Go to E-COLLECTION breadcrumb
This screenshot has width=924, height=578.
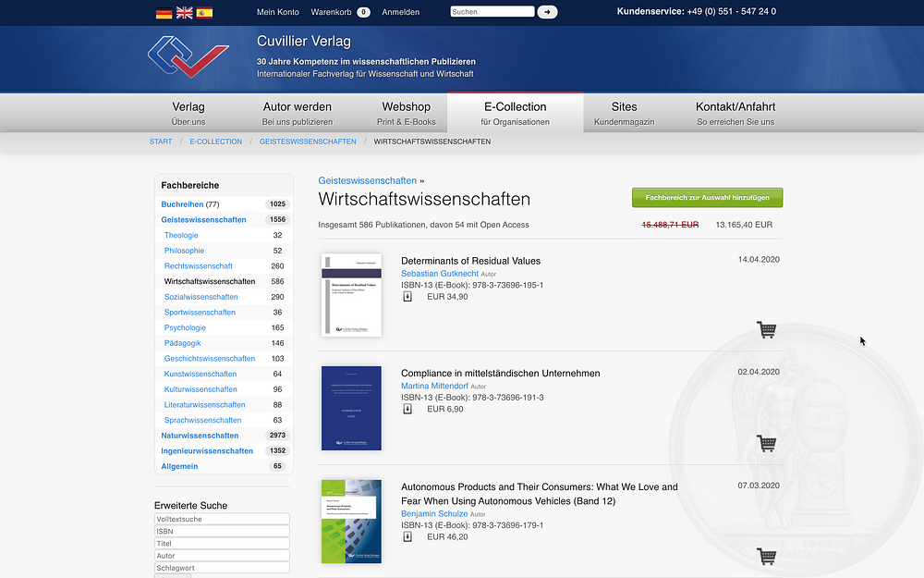tap(215, 141)
